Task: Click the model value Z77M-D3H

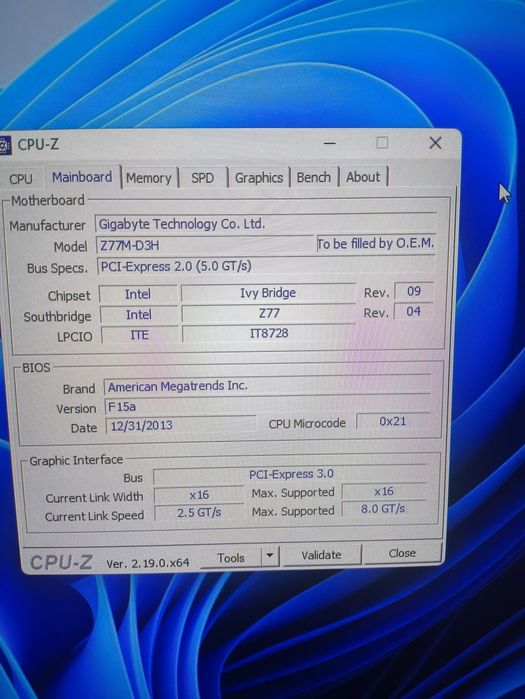Action: 205,245
